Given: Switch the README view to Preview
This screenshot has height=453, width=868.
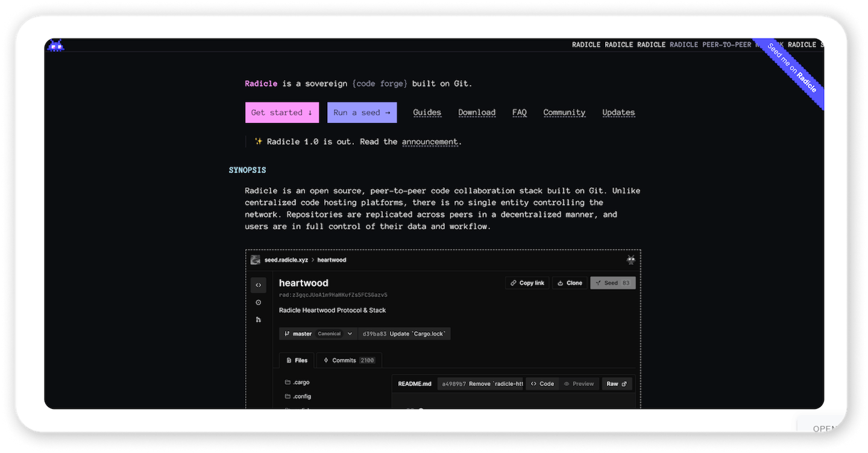Looking at the screenshot, I should click(x=579, y=383).
